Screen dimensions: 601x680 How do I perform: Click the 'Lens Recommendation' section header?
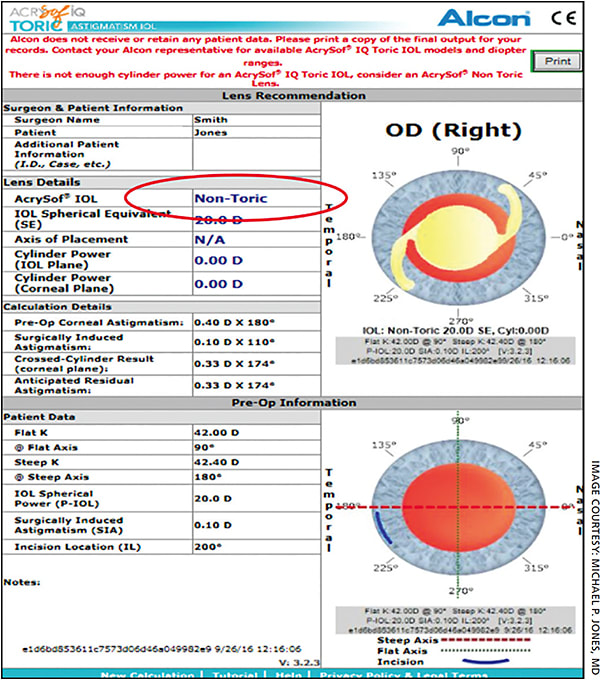point(294,96)
